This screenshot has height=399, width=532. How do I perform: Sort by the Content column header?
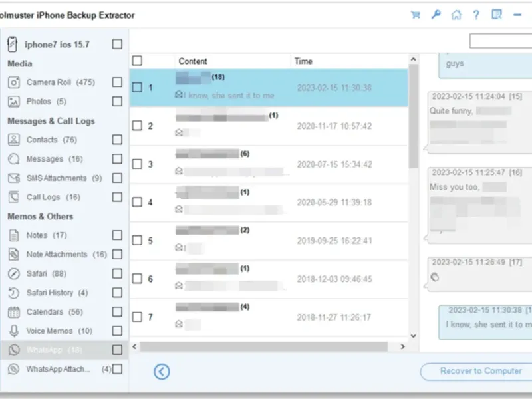click(232, 61)
